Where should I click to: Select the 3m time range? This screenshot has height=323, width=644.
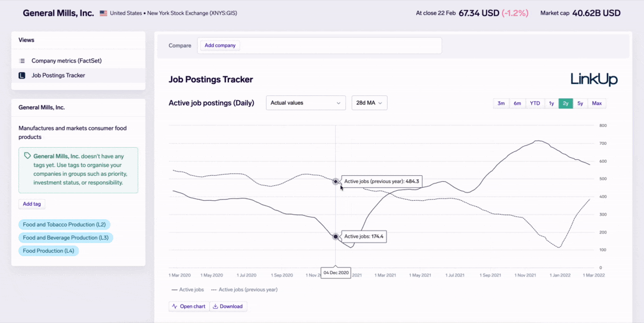click(501, 104)
